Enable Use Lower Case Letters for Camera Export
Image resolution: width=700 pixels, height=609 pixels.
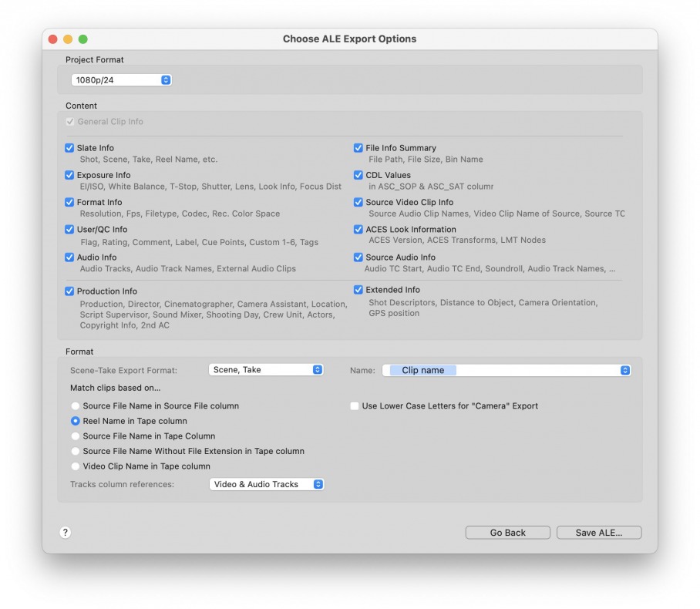click(355, 405)
